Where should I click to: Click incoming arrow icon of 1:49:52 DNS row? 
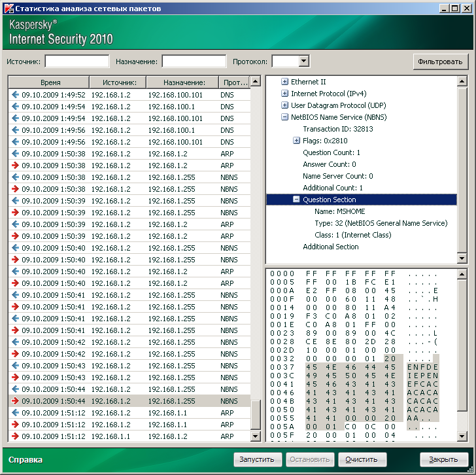point(15,95)
